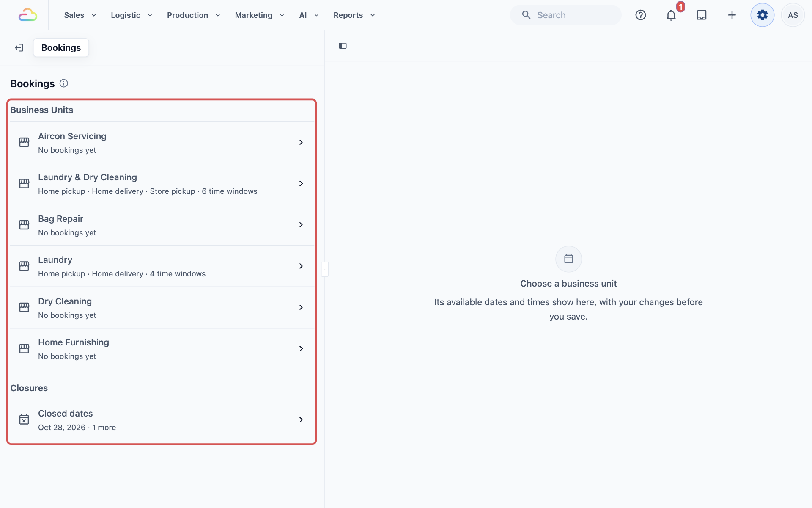Open the Sales dropdown menu

[80, 15]
